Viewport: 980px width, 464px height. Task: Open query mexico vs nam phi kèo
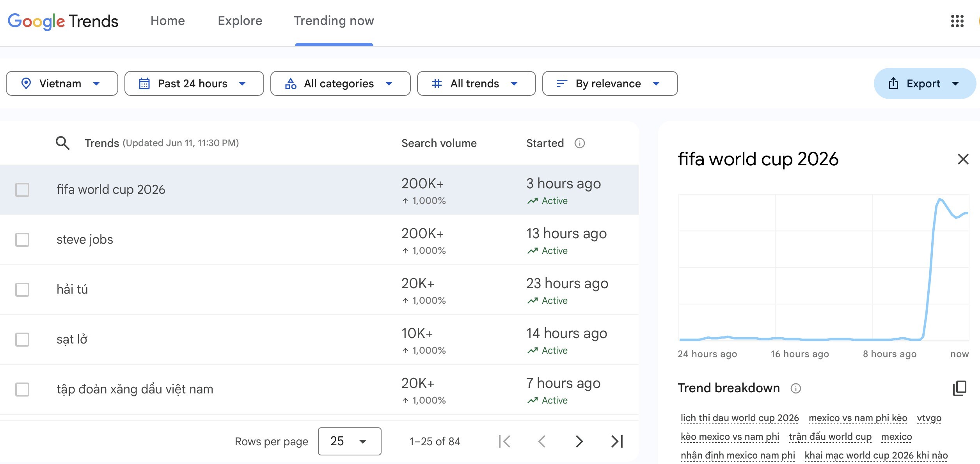point(858,418)
